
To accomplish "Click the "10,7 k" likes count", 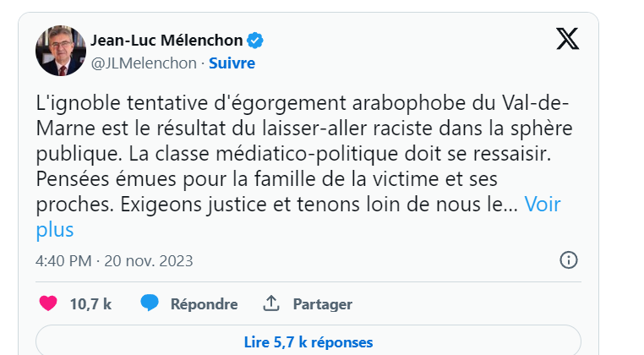I will point(90,304).
